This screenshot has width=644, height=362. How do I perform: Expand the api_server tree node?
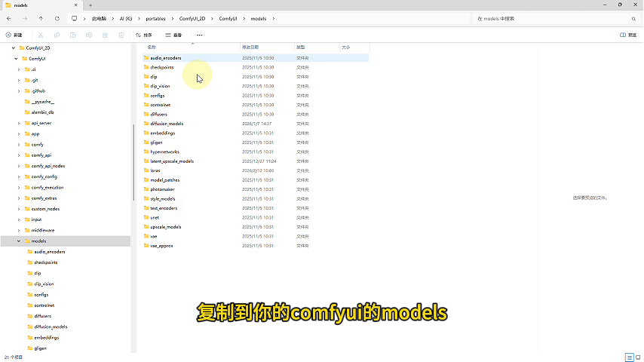click(19, 123)
